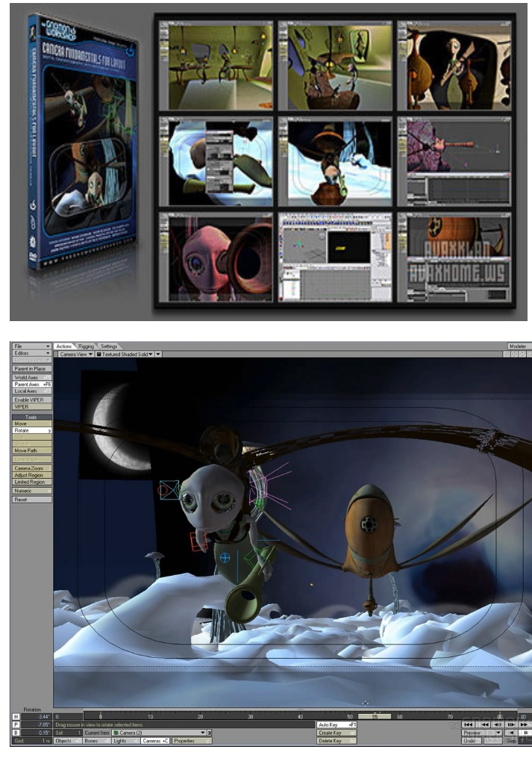
Task: Open the extra viewport options arrow dropdown
Action: (x=158, y=354)
